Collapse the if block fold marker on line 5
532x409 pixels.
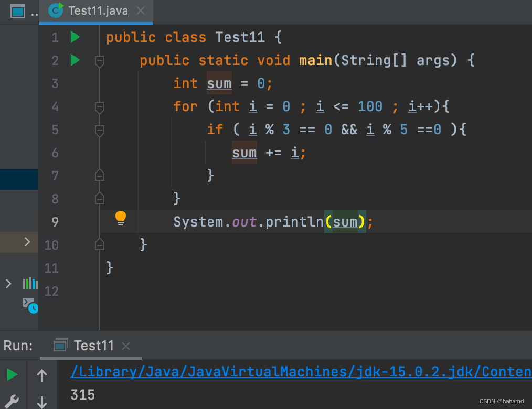tap(99, 131)
